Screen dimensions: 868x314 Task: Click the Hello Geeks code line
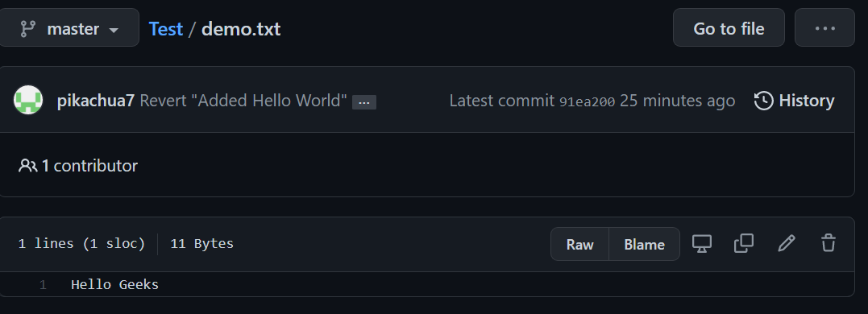click(114, 285)
